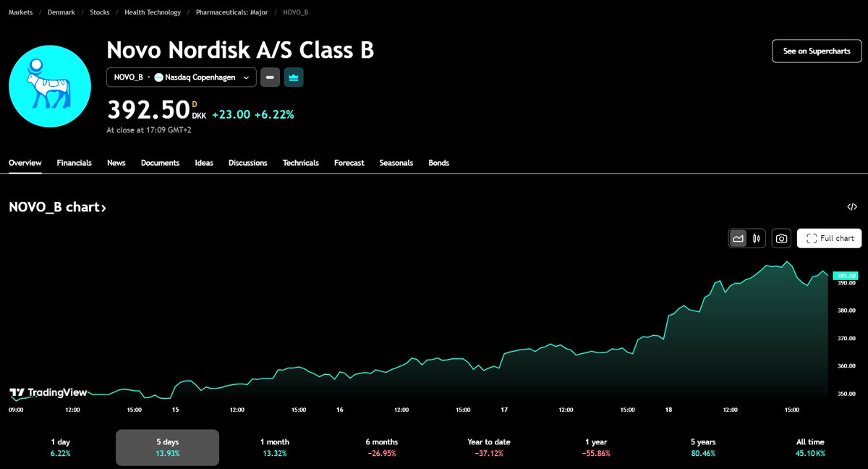
Task: Open the Discussions tab
Action: coord(248,163)
